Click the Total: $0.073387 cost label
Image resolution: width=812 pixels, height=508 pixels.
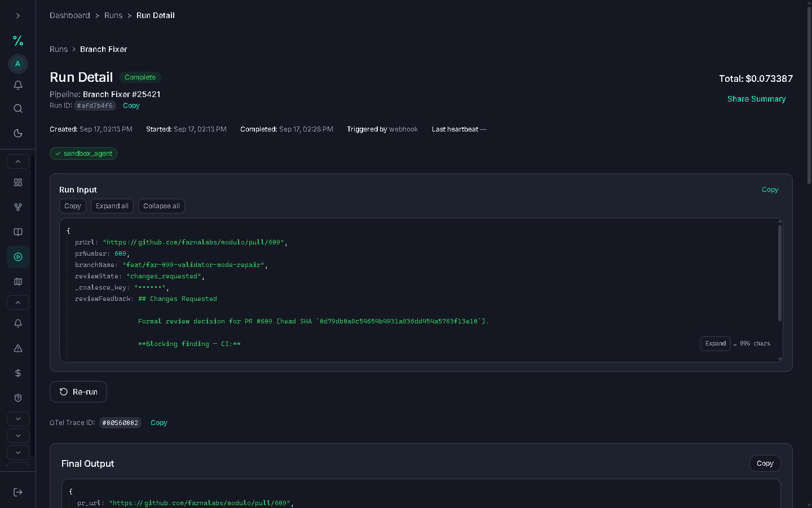click(756, 78)
